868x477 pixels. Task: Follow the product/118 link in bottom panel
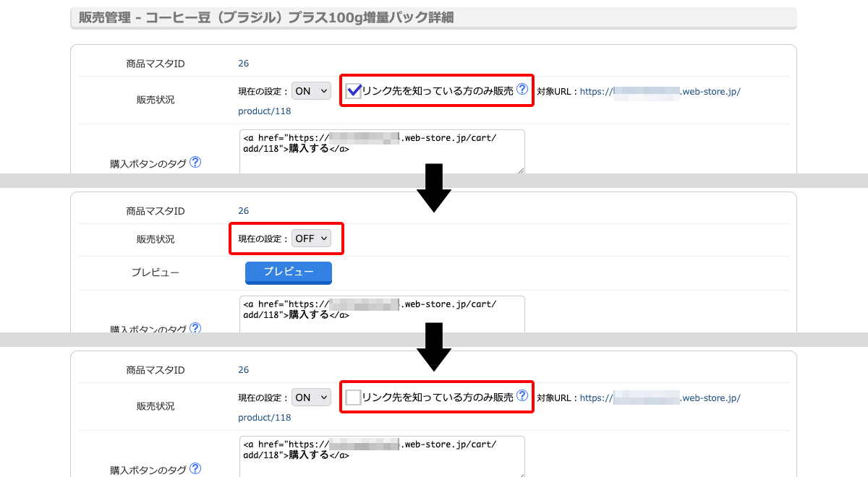tap(264, 418)
